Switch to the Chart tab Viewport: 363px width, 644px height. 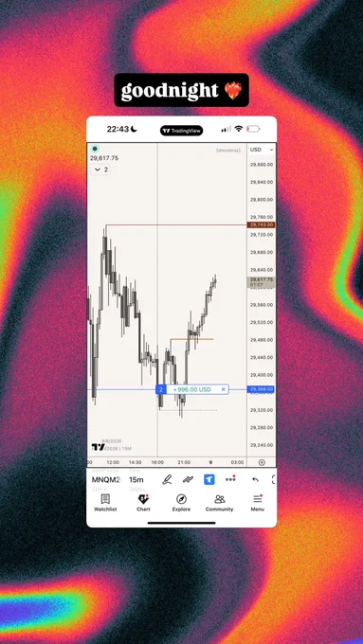point(143,503)
